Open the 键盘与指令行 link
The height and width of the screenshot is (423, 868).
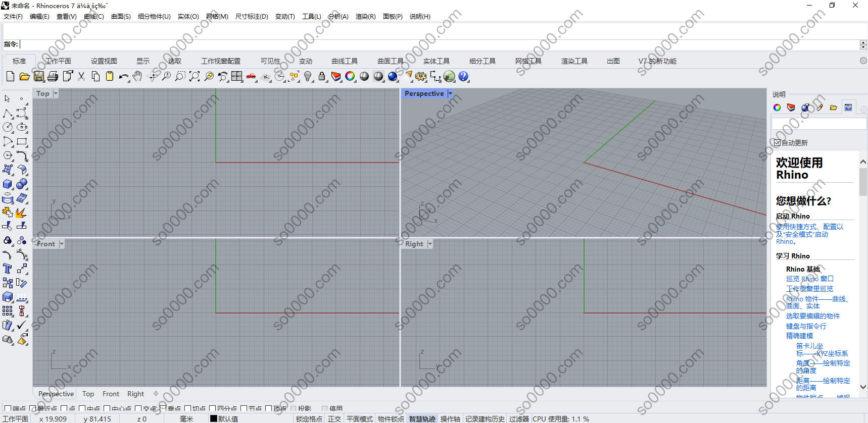[x=806, y=326]
